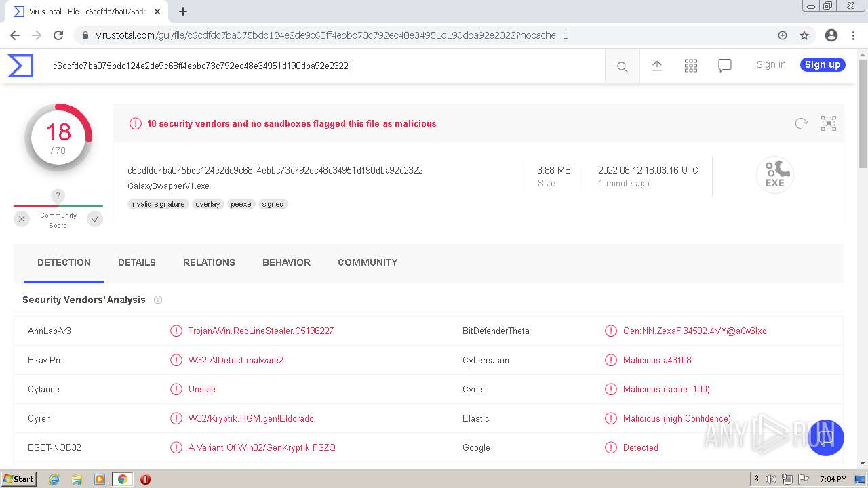Click the install plus icon in address bar
Image resolution: width=868 pixels, height=488 pixels.
783,35
